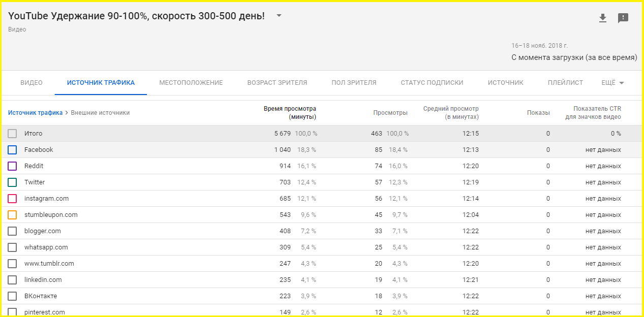Viewport: 644px width, 317px height.
Task: Click the Видео subtitle under the title
Action: tap(17, 29)
